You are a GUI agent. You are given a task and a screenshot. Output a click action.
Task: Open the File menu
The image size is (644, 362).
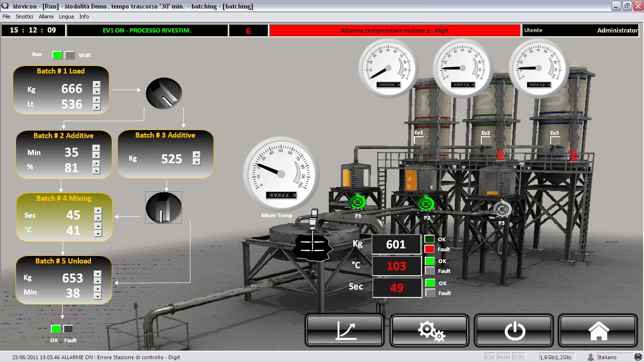[x=6, y=16]
